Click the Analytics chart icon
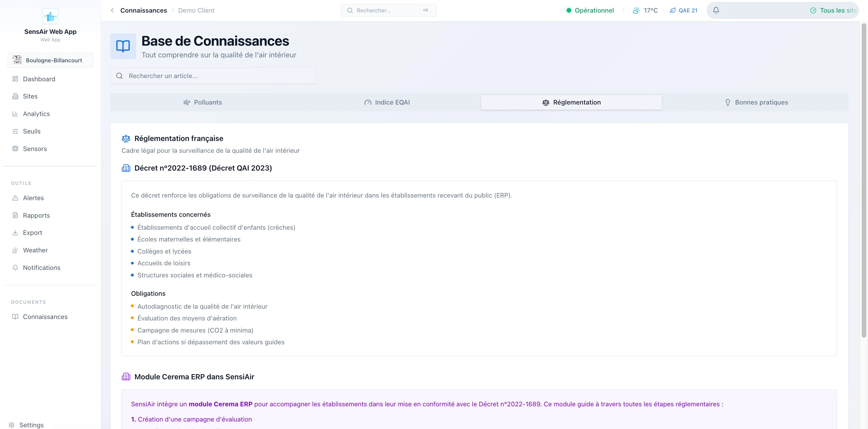 [15, 114]
